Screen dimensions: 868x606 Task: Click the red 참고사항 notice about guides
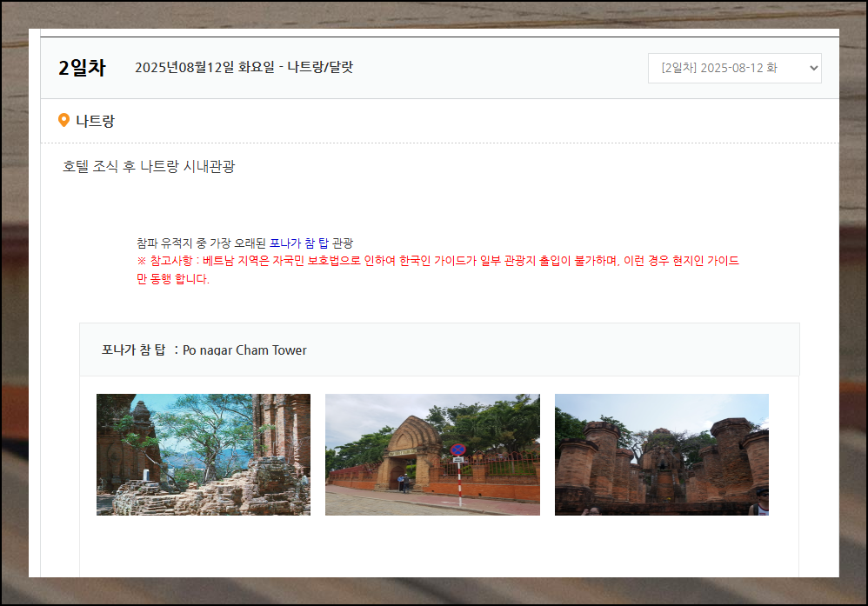point(437,270)
